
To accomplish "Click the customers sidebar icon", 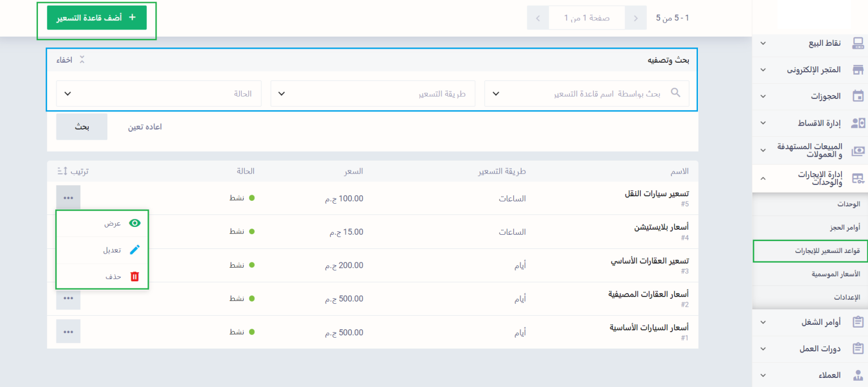I will tap(858, 375).
